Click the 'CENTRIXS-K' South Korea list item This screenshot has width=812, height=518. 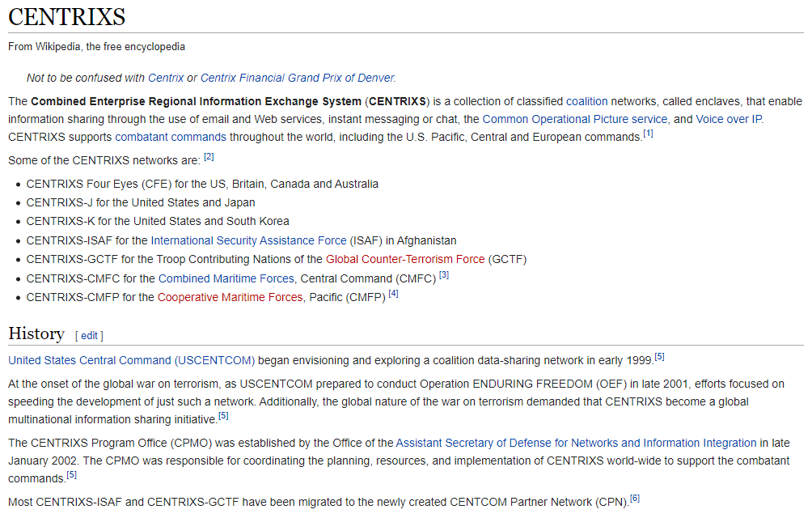point(158,222)
